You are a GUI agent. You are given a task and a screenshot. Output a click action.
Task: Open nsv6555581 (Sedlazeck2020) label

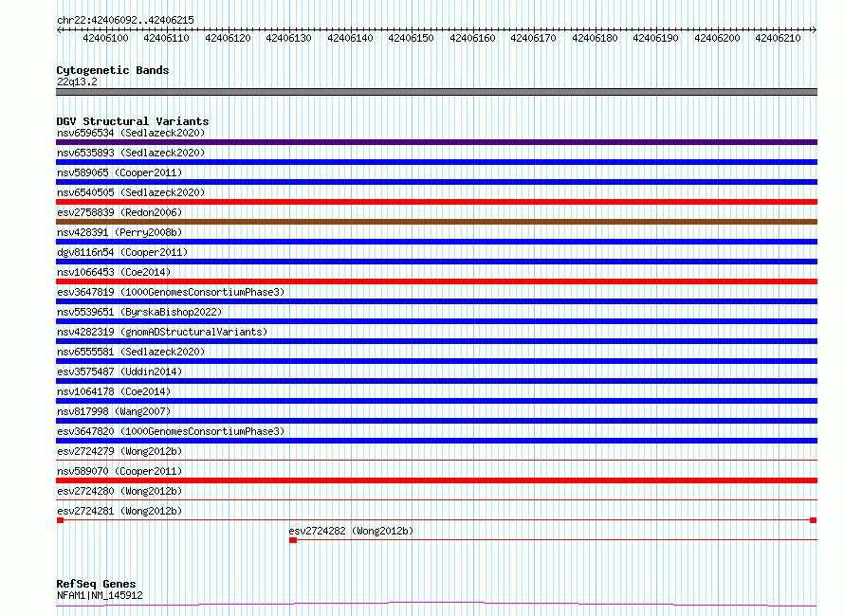click(x=131, y=352)
